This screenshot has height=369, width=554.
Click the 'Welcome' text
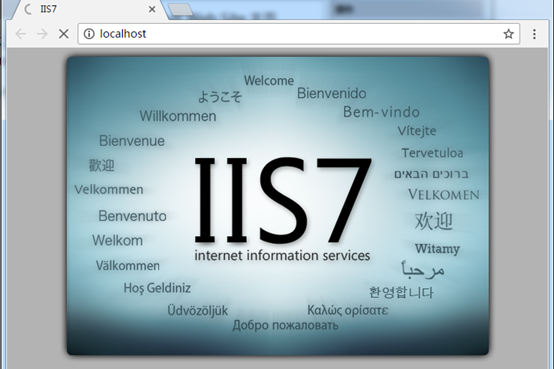269,81
